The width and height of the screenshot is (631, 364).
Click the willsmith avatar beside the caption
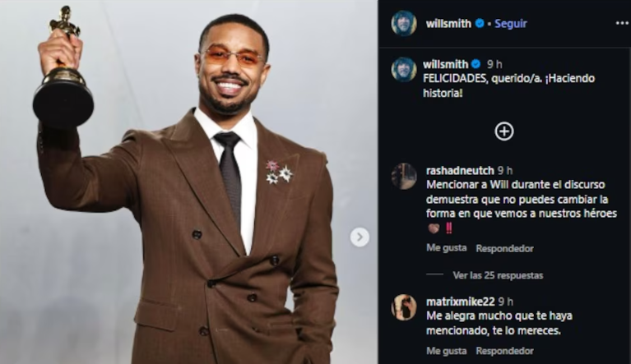(404, 69)
